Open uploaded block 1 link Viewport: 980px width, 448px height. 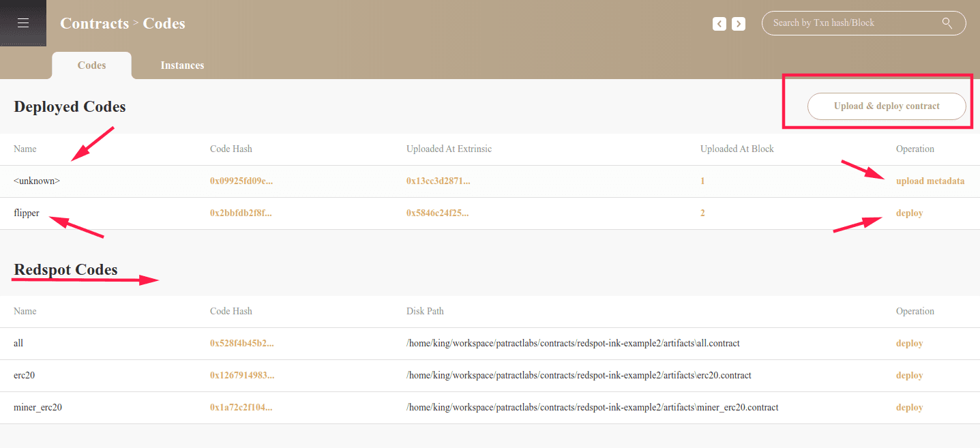pos(702,181)
